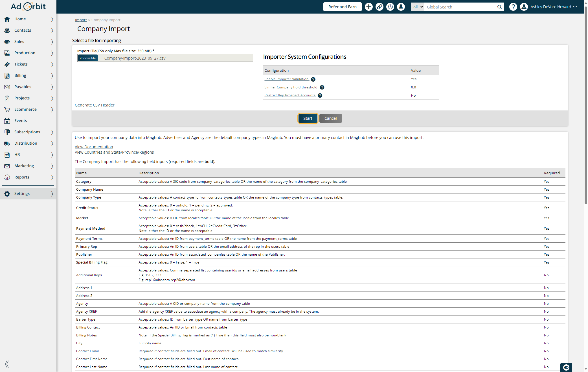Viewport: 588px width, 372px height.
Task: Toggle the eye widget at bottom right
Action: point(566,367)
